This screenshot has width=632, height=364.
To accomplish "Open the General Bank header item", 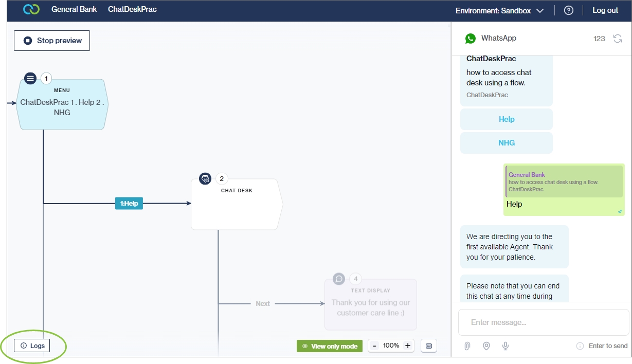I will pos(74,10).
